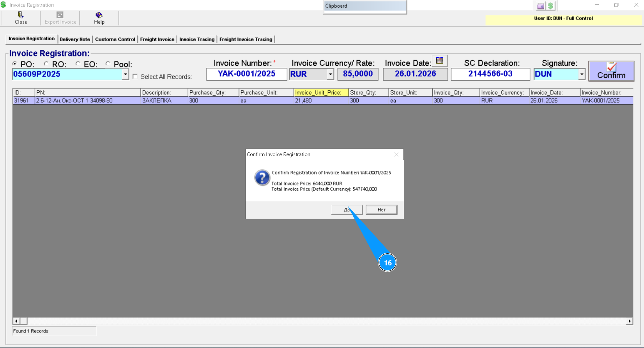Click Да to confirm the invoice registration
This screenshot has height=348, width=644.
point(347,210)
